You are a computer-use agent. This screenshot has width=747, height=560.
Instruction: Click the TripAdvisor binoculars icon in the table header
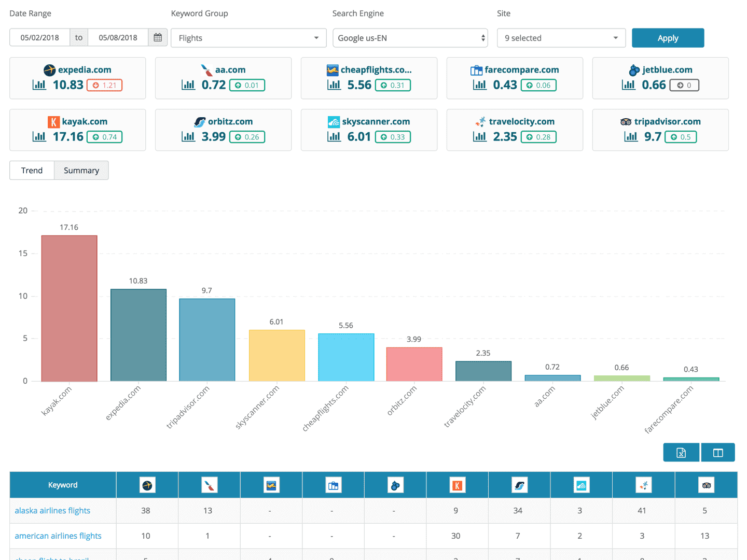(x=706, y=484)
